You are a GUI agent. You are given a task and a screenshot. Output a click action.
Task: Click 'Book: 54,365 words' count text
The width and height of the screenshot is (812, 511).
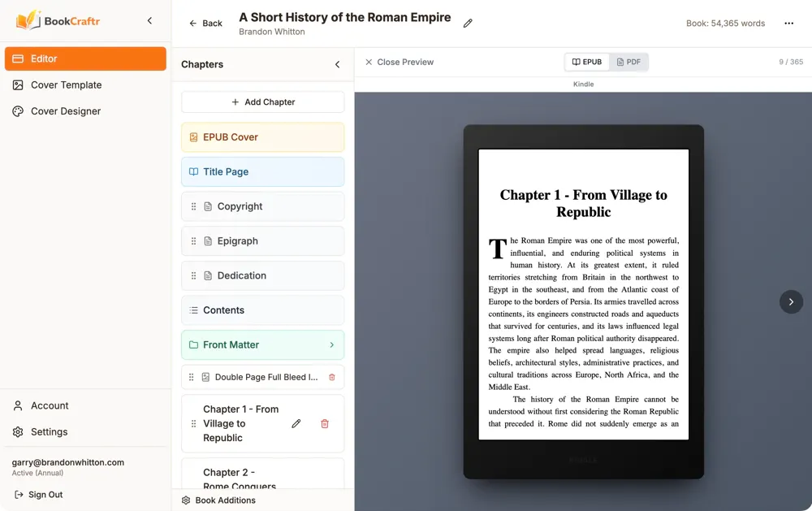725,24
